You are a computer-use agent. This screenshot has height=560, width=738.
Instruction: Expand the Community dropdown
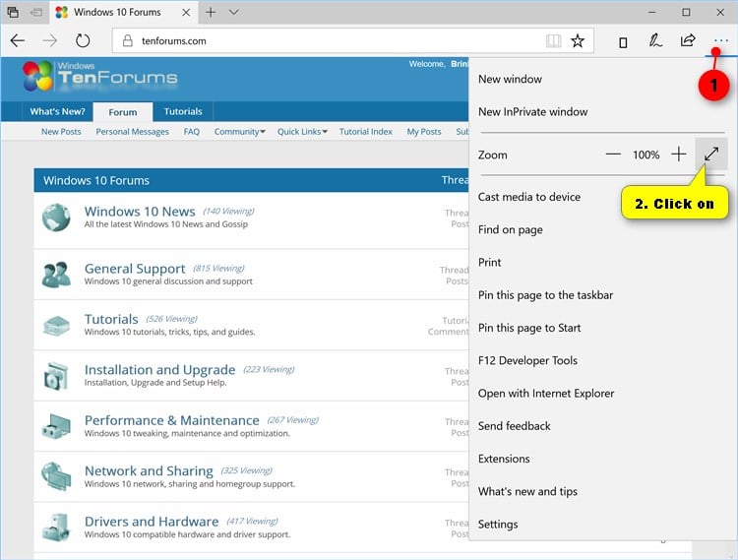click(239, 132)
